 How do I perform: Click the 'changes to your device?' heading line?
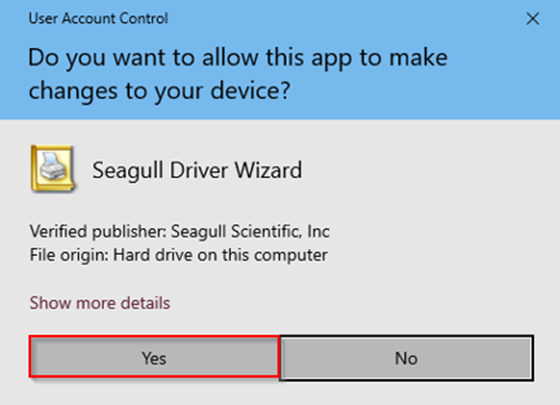click(x=159, y=91)
